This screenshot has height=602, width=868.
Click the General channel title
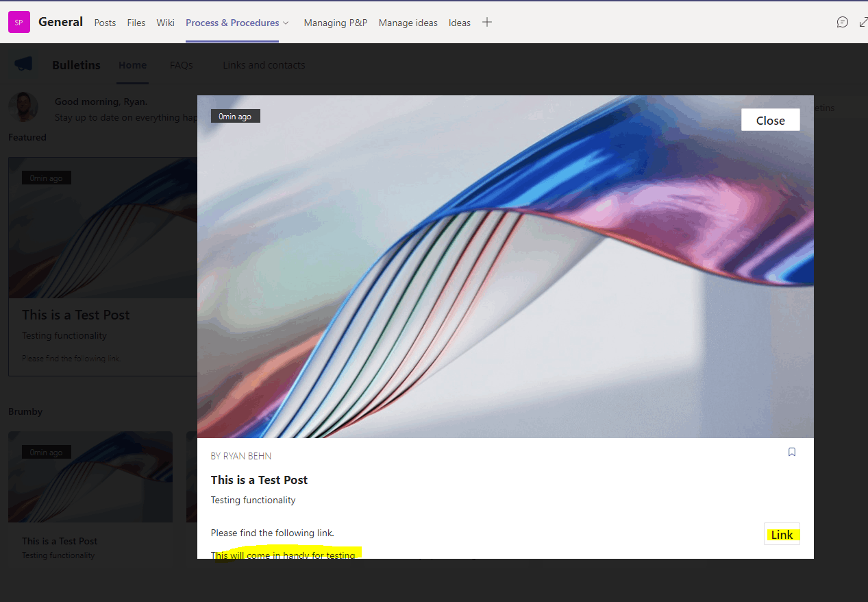[x=60, y=22]
